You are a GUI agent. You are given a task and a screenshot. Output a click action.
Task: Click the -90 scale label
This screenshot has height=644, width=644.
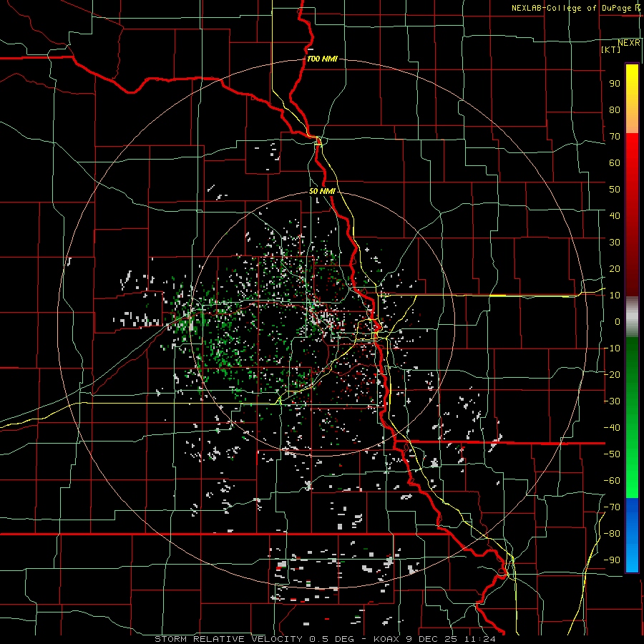[x=612, y=560]
